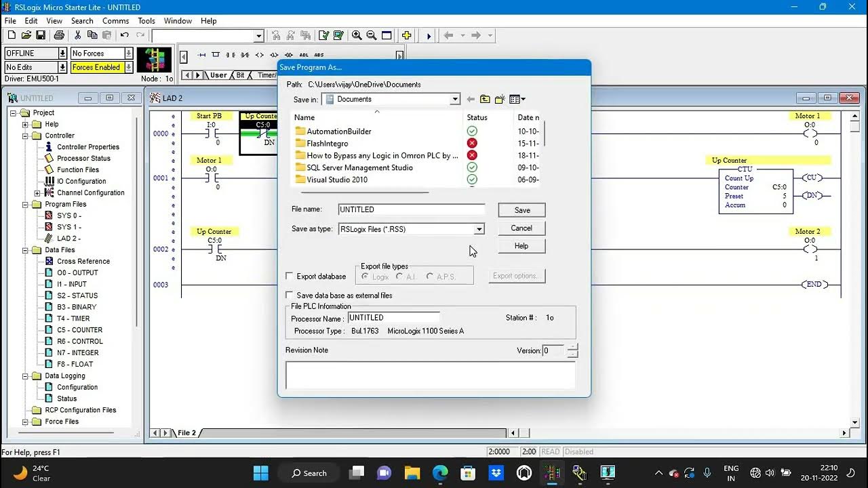Click the floppy disk Save toolbar icon
The height and width of the screenshot is (488, 868).
[41, 35]
